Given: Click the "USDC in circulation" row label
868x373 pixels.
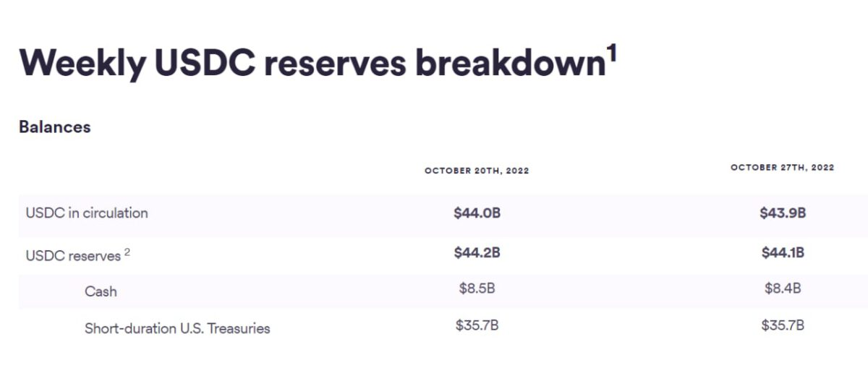Looking at the screenshot, I should tap(87, 213).
